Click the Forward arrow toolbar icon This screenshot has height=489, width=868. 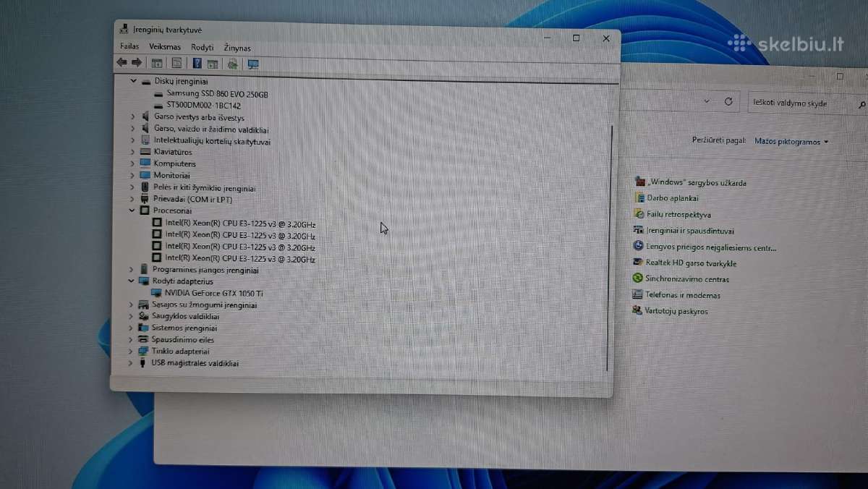136,63
